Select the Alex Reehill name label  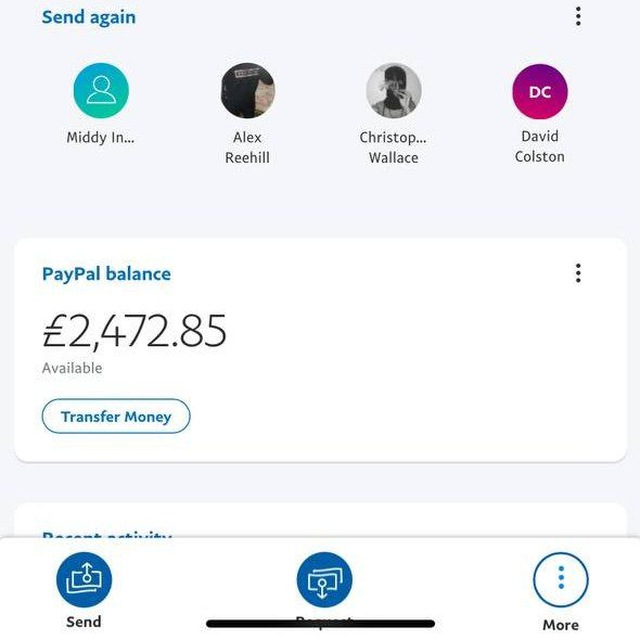pos(247,147)
